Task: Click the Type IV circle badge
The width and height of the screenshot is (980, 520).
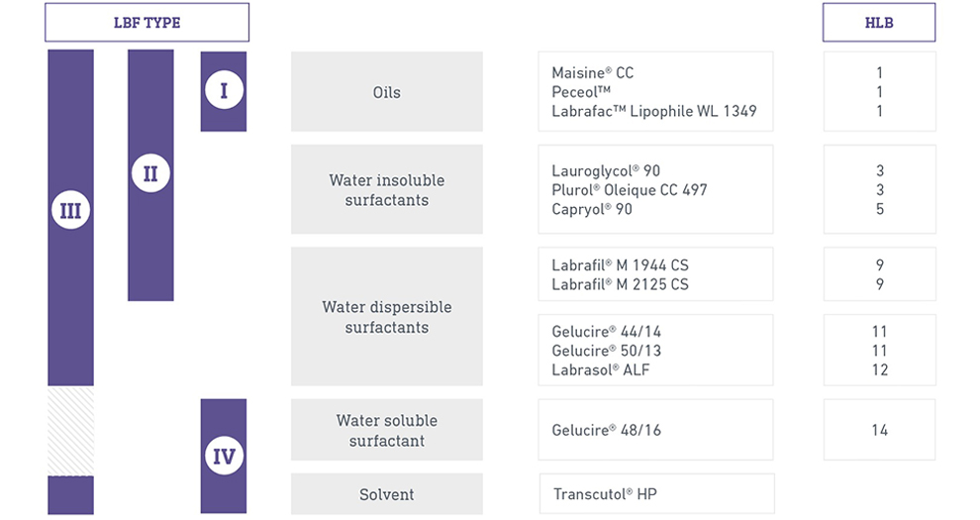Action: point(224,457)
